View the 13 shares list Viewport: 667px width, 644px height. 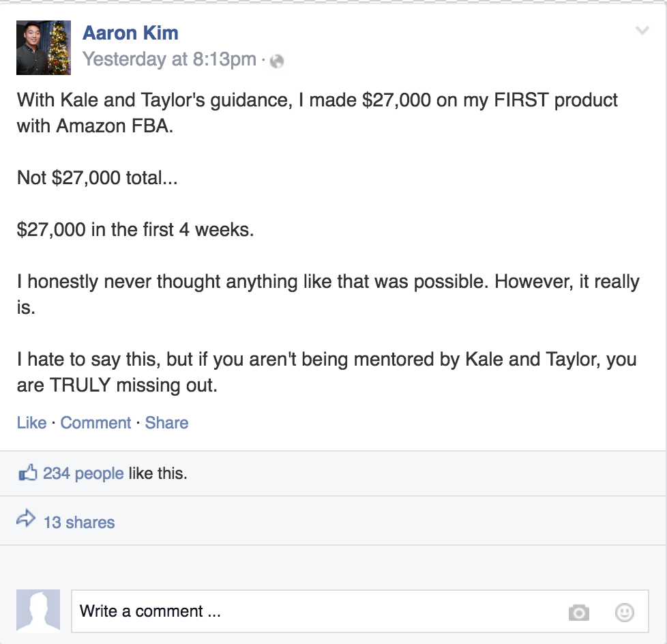79,523
